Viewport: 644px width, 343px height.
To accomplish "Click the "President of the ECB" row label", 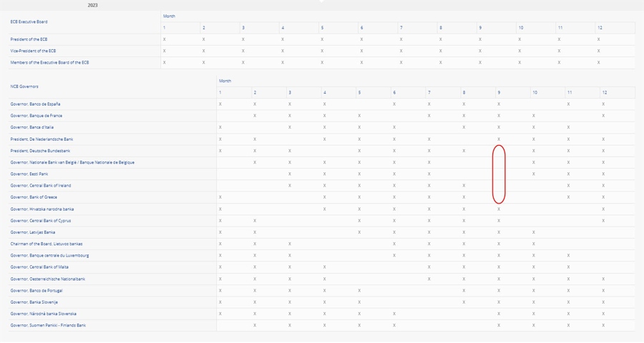I will (x=29, y=39).
